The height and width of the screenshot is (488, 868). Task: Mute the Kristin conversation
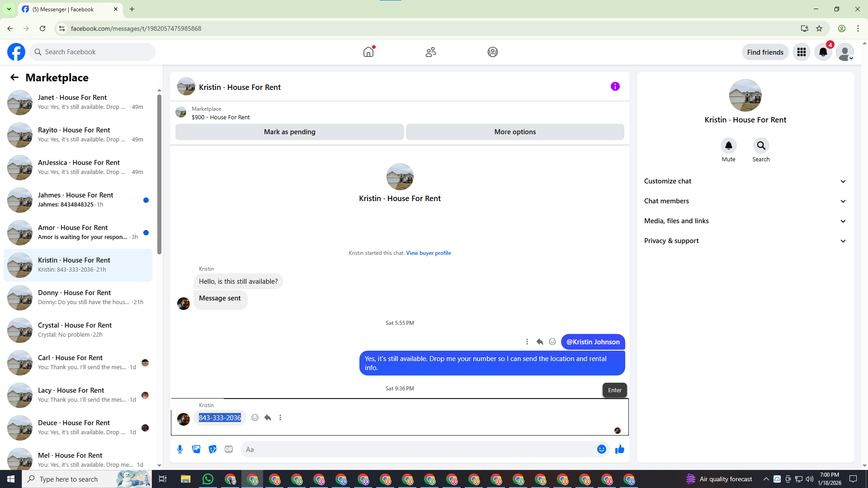728,145
